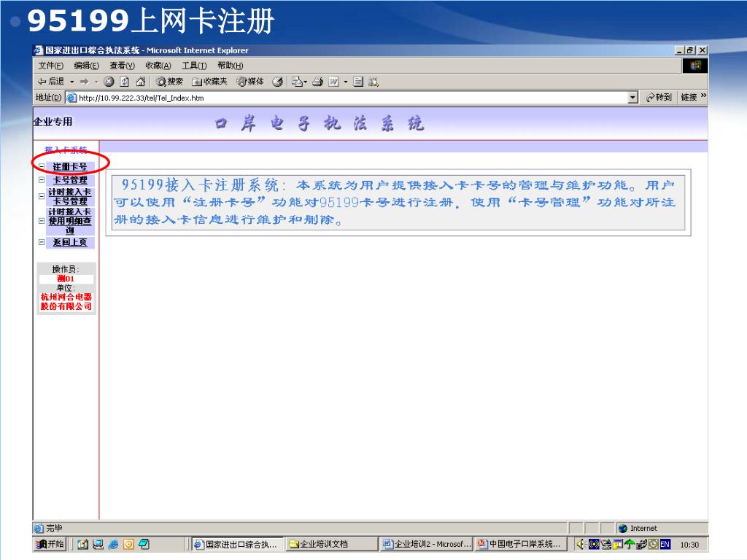This screenshot has height=560, width=747.
Task: Click the 开始 Start button
Action: [x=50, y=544]
